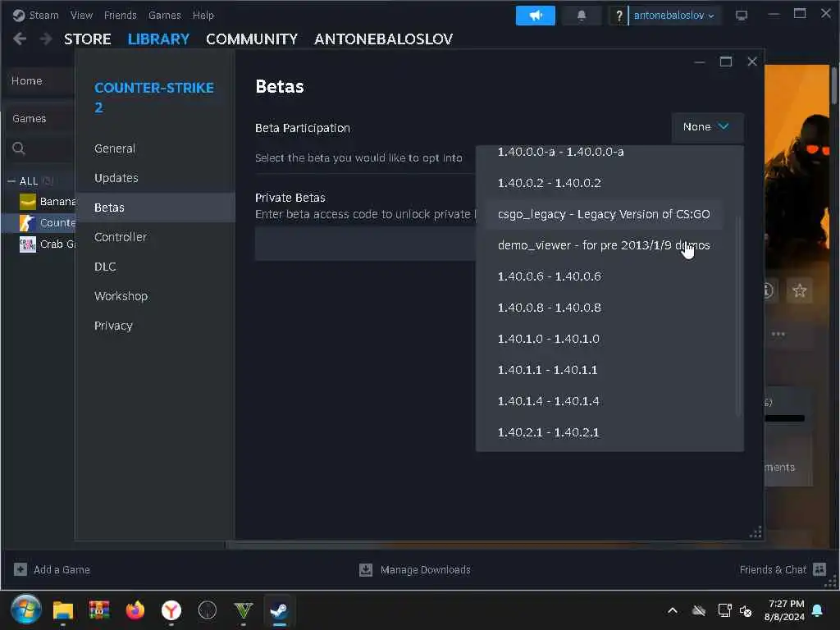The height and width of the screenshot is (630, 840).
Task: Click Manage Downloads text
Action: coord(426,569)
